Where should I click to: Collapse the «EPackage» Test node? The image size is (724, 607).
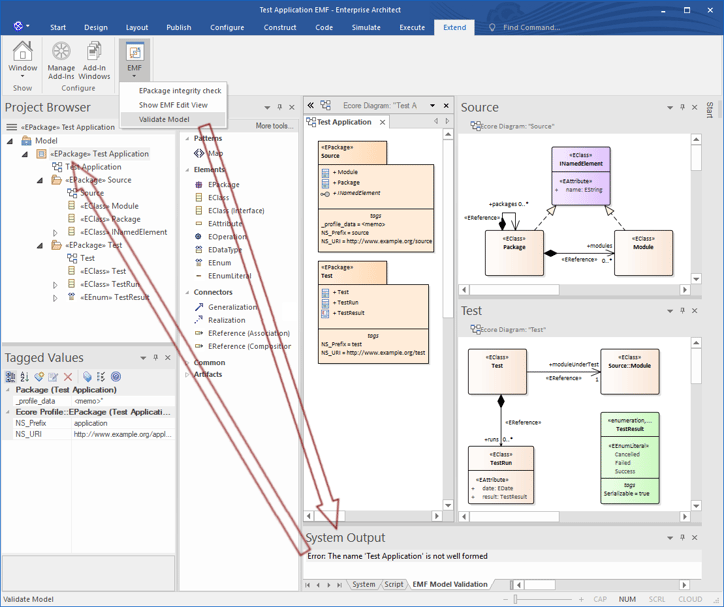pos(40,245)
